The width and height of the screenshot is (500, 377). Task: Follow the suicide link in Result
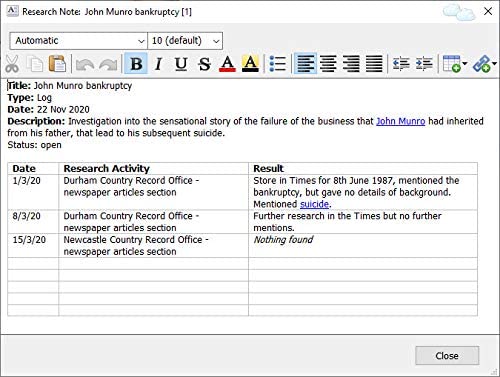(x=314, y=204)
